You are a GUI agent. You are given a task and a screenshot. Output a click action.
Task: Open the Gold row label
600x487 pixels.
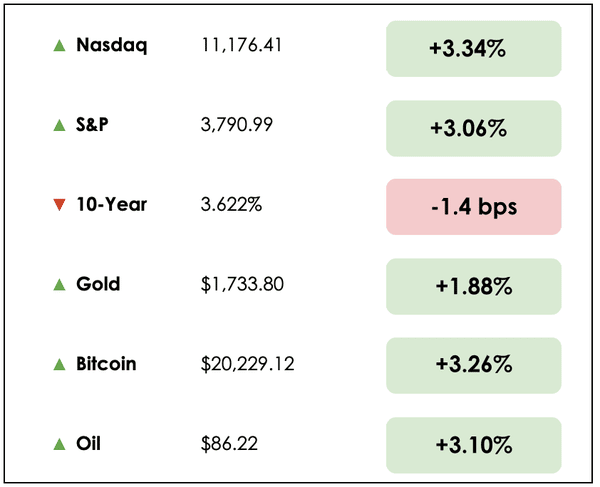tap(98, 285)
